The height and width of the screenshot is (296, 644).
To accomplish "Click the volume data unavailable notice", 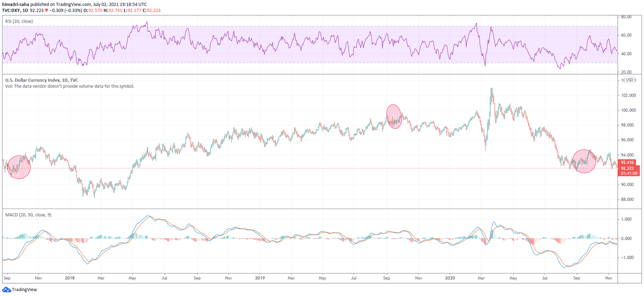I will [70, 86].
